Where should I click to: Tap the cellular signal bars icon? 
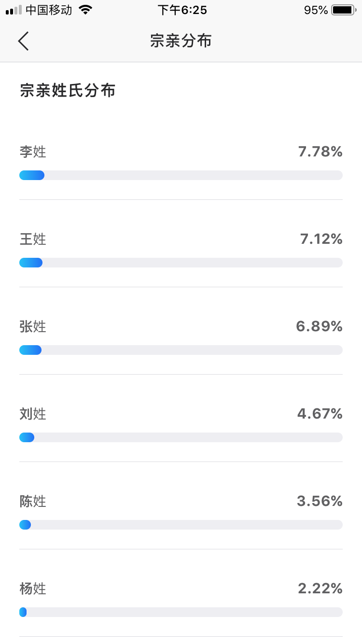click(14, 10)
